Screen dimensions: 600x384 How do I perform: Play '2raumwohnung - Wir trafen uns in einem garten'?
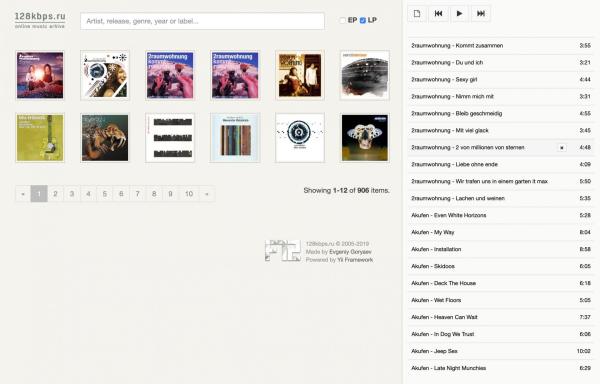[x=501, y=181]
